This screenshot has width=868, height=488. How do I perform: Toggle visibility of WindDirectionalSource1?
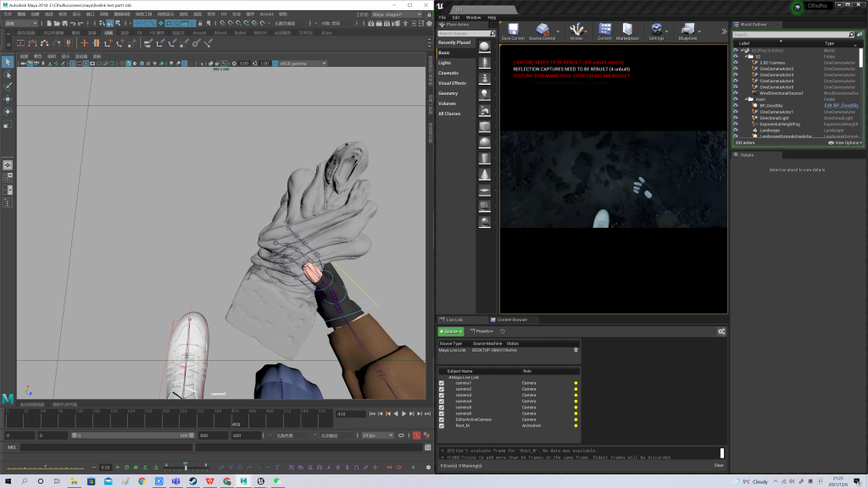(x=736, y=93)
